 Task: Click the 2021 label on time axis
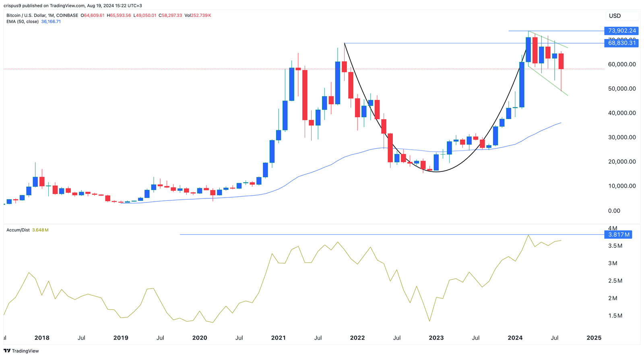click(x=279, y=338)
